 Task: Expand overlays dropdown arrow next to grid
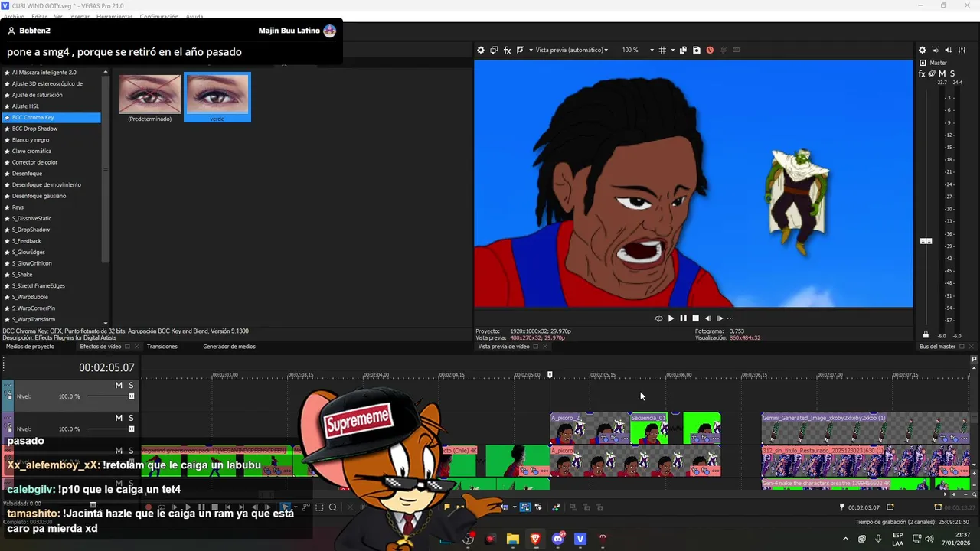[x=671, y=50]
